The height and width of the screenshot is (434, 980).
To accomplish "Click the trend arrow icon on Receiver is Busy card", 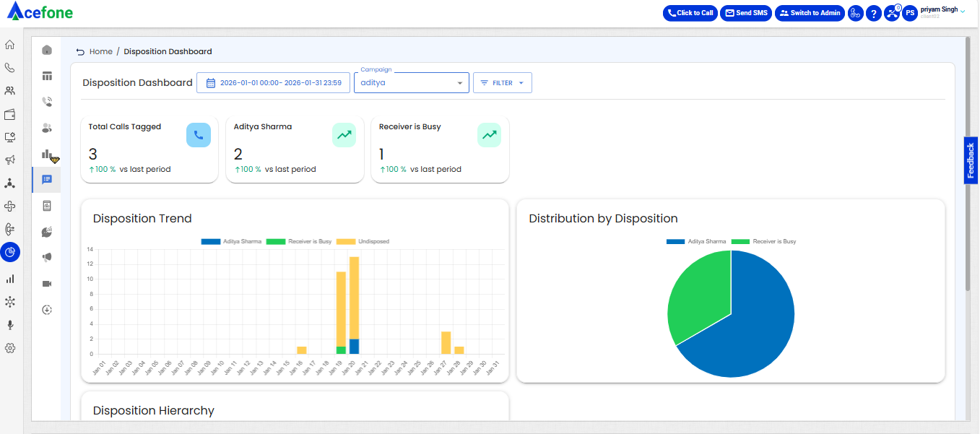I will point(489,135).
